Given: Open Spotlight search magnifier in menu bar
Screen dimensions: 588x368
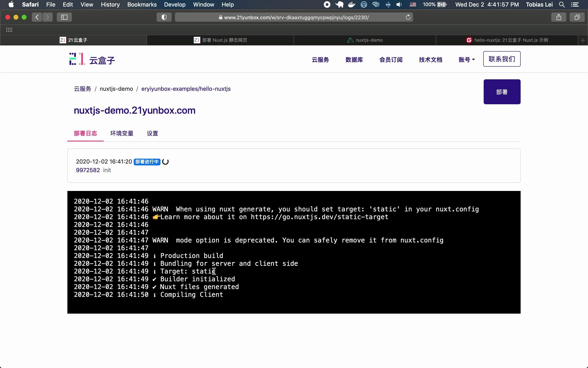Looking at the screenshot, I should (x=561, y=4).
